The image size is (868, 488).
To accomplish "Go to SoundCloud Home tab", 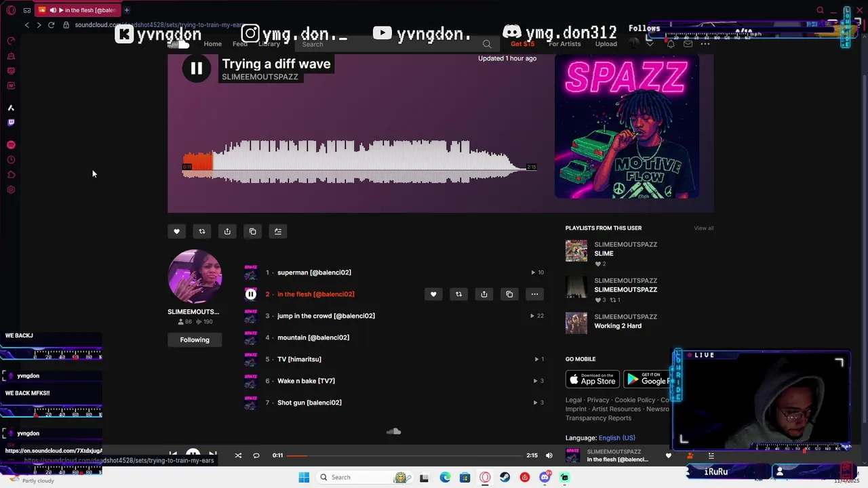I will click(x=213, y=44).
